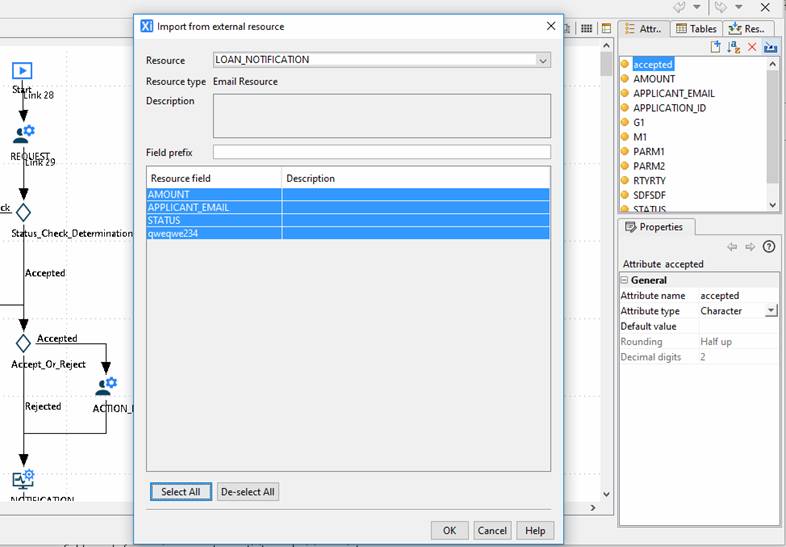Click the Properties help question mark icon
This screenshot has height=547, width=786.
pyautogui.click(x=769, y=247)
